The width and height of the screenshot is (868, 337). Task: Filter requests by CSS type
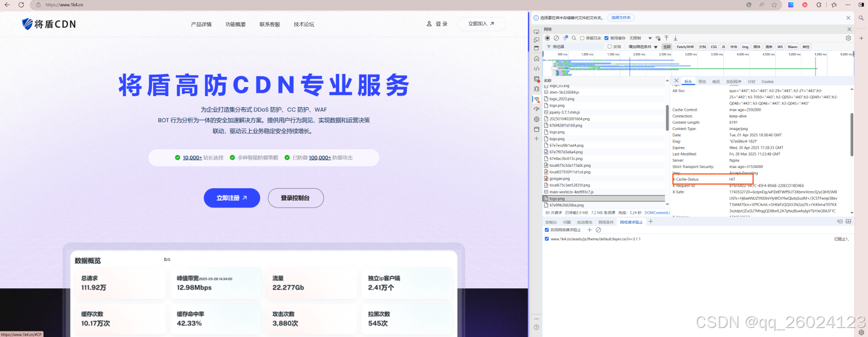714,46
